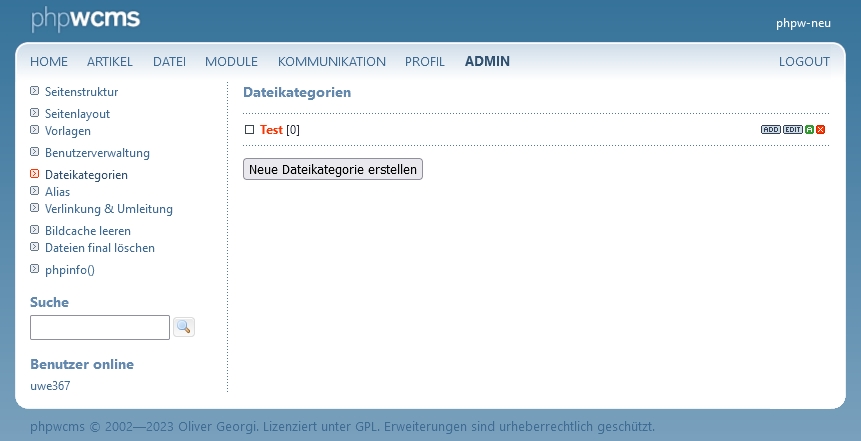Go to the KOMMUNIKATION section
861x441 pixels.
pyautogui.click(x=331, y=62)
